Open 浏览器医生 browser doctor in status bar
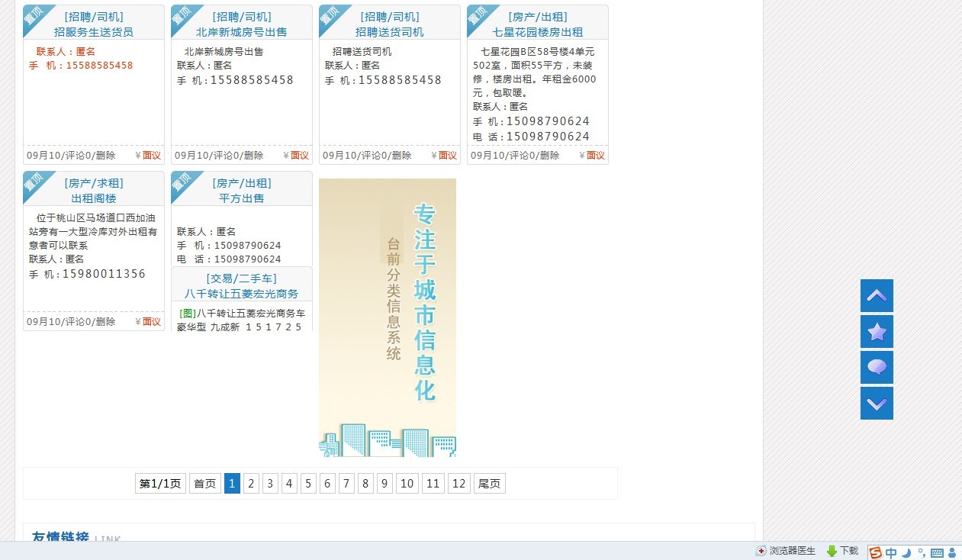Viewport: 962px width, 560px height. pos(786,551)
